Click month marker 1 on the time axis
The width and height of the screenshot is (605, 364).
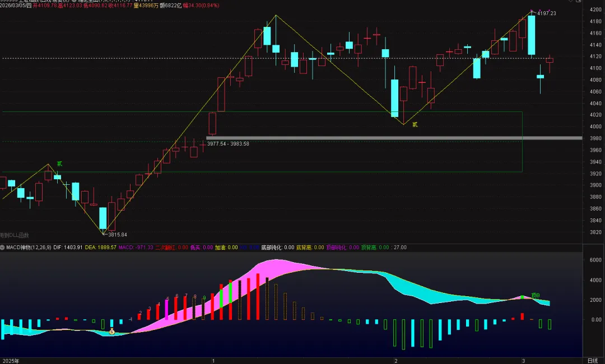(213, 361)
